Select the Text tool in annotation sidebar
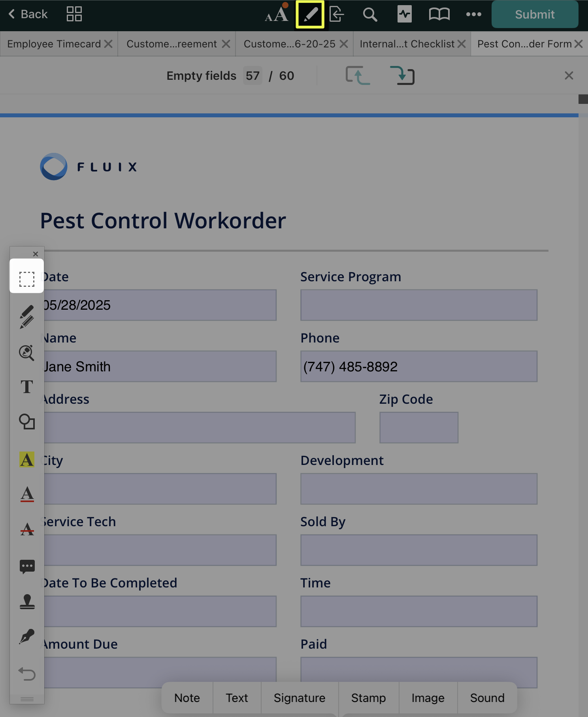The height and width of the screenshot is (717, 588). click(x=27, y=387)
